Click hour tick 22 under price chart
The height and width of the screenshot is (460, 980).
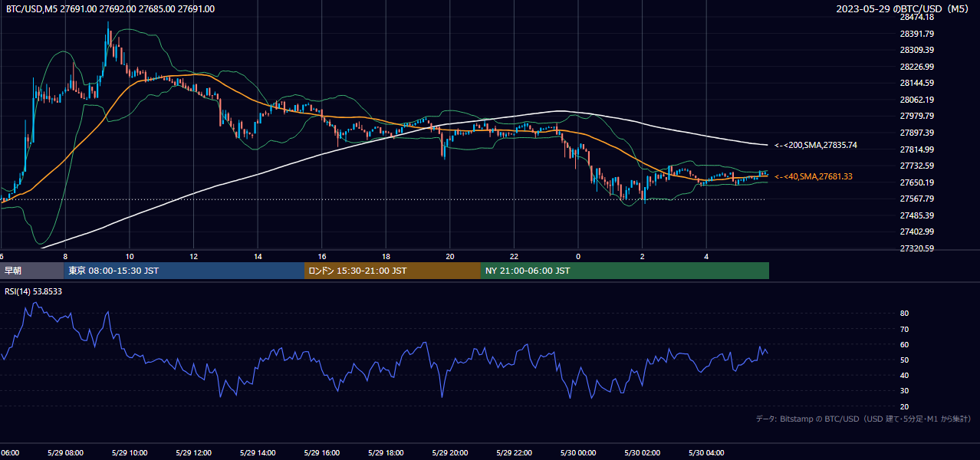pyautogui.click(x=515, y=257)
